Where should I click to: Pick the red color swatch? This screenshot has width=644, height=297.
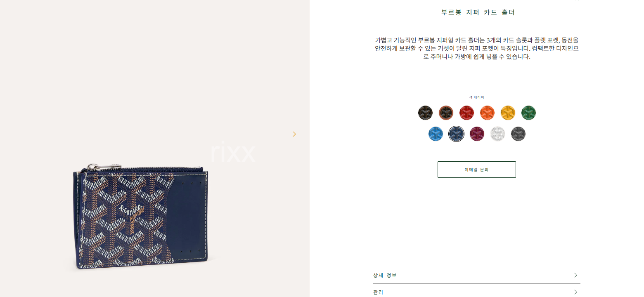coord(466,113)
